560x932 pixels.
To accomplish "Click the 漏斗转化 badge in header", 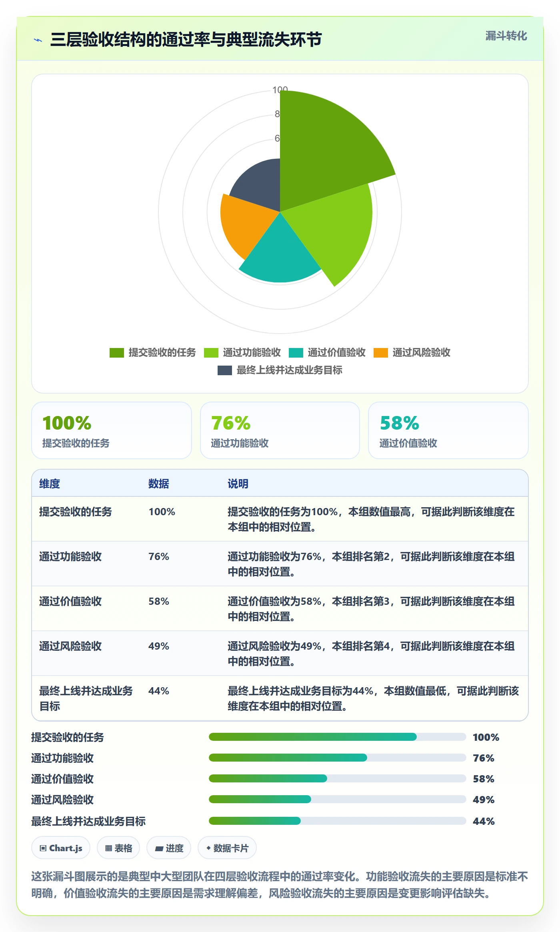I will (x=506, y=36).
